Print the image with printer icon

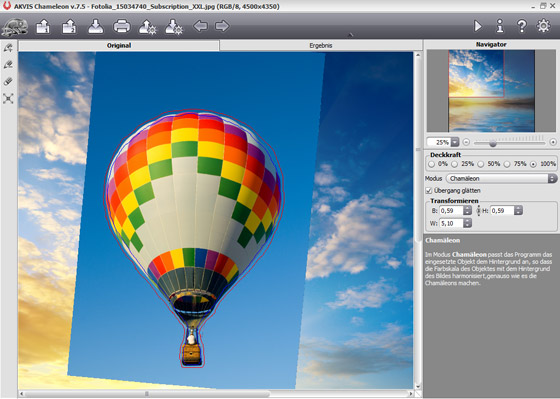coord(122,27)
